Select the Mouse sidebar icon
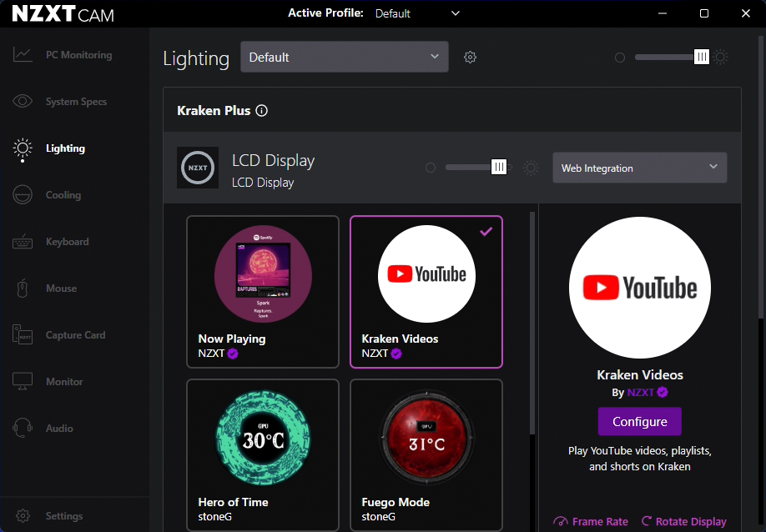 point(23,288)
